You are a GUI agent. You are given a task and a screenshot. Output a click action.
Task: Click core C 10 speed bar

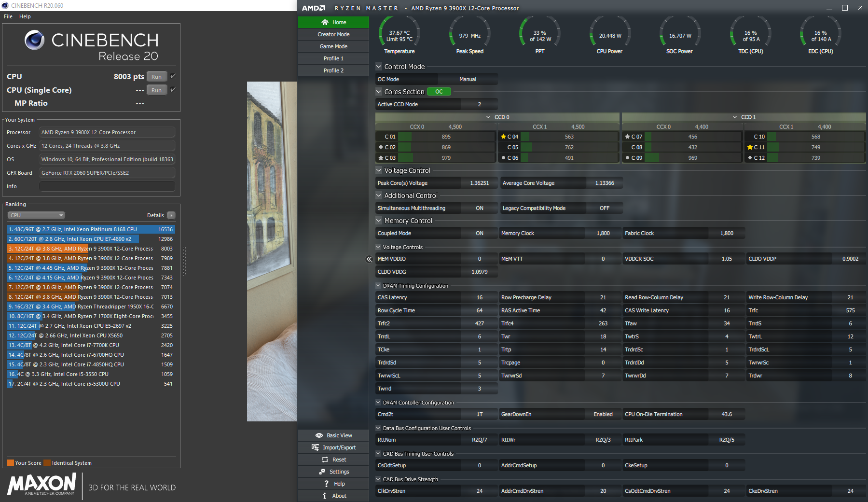coord(816,137)
